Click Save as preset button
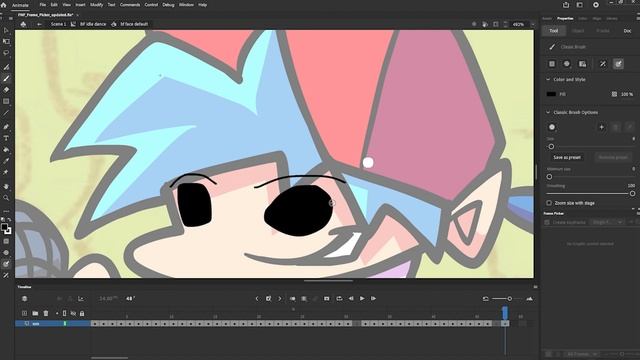 click(x=567, y=157)
